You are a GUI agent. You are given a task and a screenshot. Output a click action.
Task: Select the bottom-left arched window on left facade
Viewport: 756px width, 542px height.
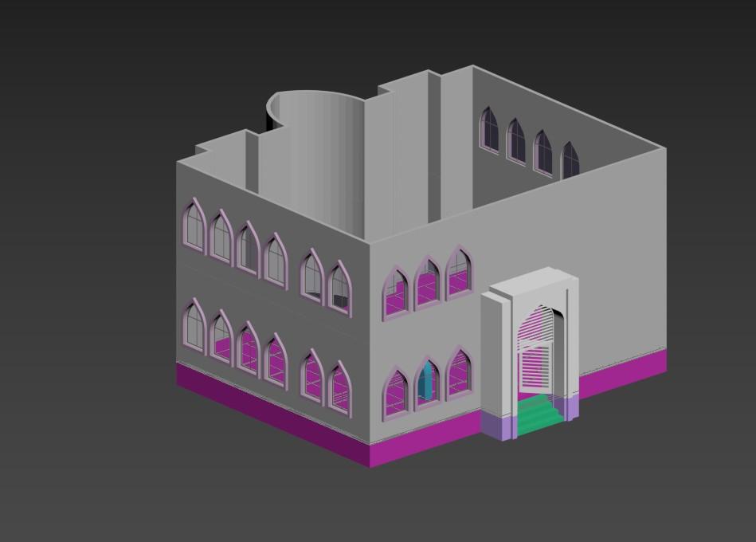[x=194, y=327]
